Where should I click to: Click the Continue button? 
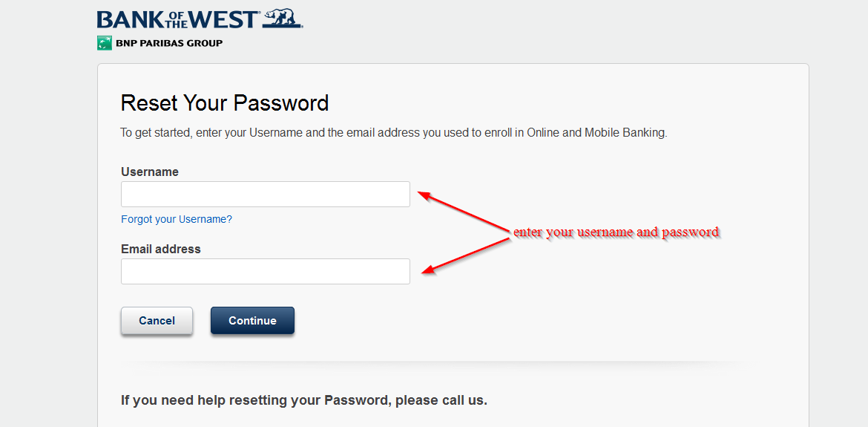(x=252, y=321)
